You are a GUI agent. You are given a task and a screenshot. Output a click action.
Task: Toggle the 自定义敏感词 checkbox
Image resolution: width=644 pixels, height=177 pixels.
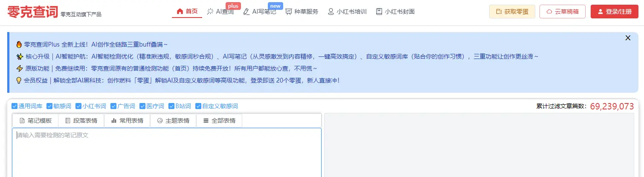click(198, 106)
